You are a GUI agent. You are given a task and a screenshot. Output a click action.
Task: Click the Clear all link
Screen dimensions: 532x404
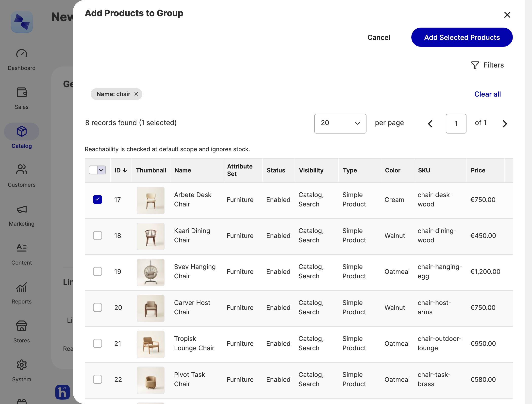[x=487, y=94]
